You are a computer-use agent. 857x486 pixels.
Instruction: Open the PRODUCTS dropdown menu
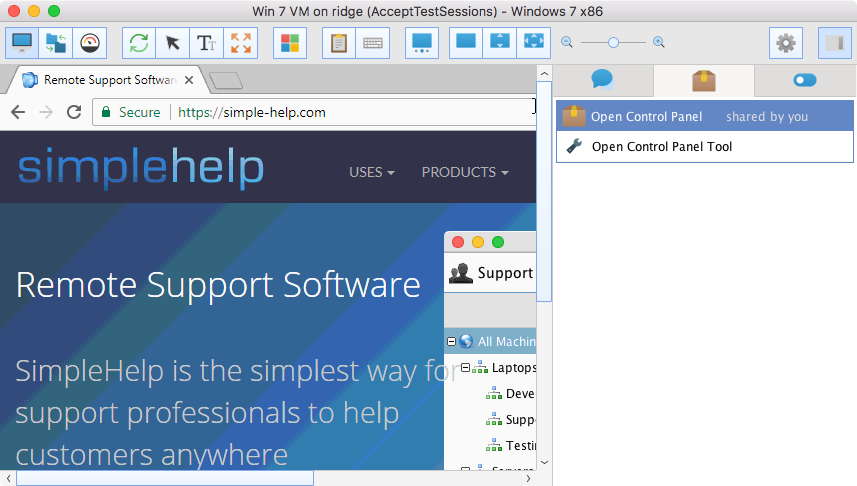pos(465,172)
